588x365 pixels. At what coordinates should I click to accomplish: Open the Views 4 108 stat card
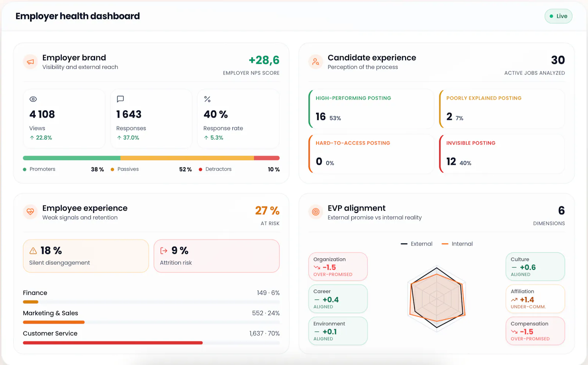click(64, 119)
